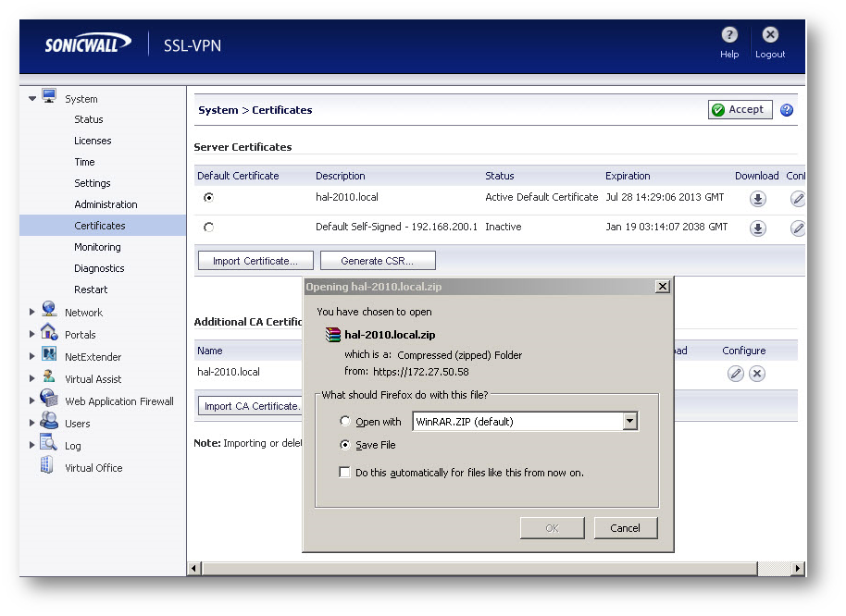This screenshot has height=616, width=846.
Task: Click the Cancel button in the dialog
Action: point(626,527)
